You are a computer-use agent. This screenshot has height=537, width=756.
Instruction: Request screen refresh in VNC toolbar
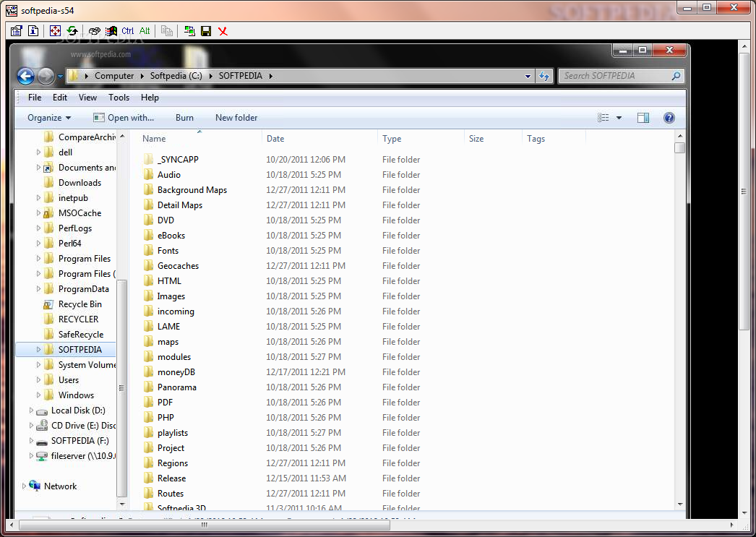point(72,31)
